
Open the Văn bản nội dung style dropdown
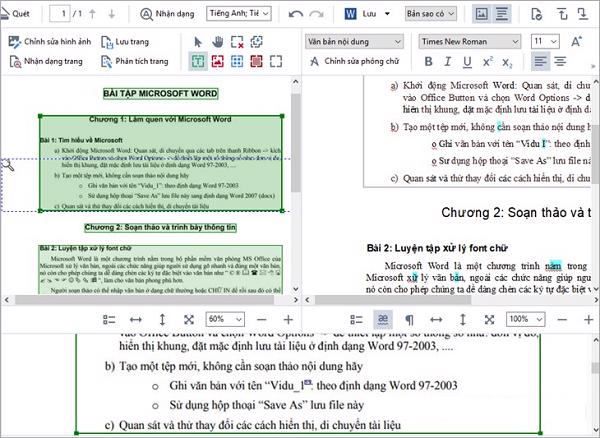[354, 41]
